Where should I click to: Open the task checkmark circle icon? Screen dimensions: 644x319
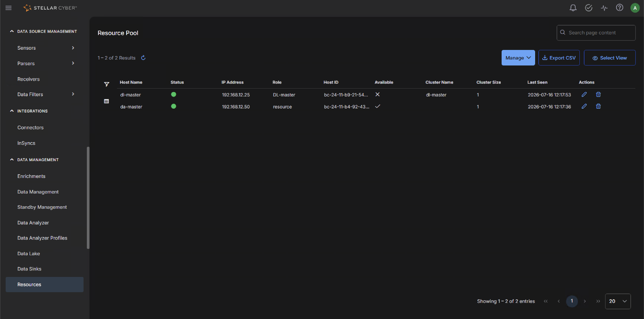589,8
